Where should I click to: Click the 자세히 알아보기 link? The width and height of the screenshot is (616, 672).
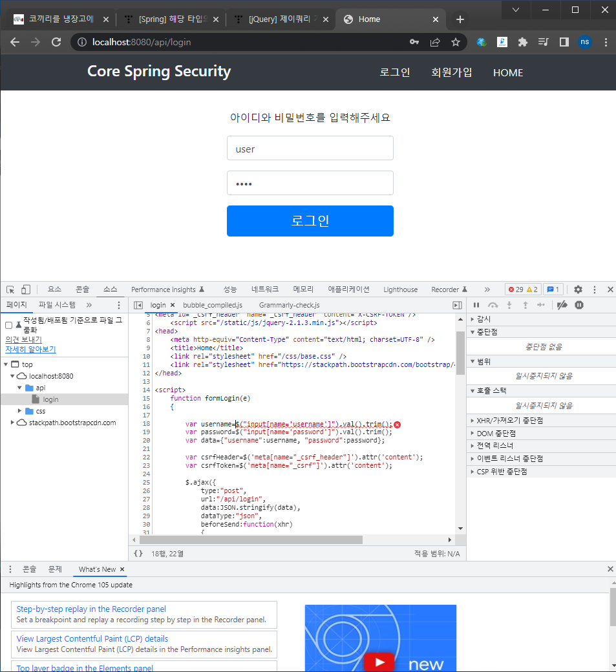tap(30, 350)
